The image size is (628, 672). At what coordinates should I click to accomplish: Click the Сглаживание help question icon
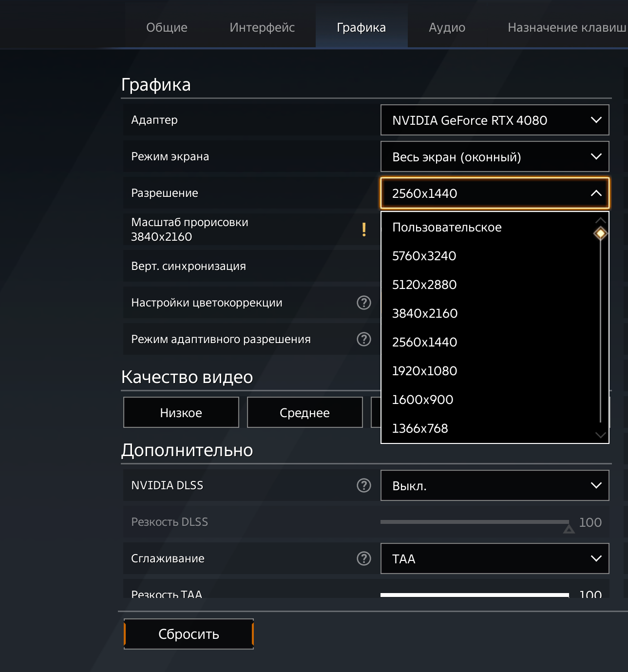click(x=364, y=558)
